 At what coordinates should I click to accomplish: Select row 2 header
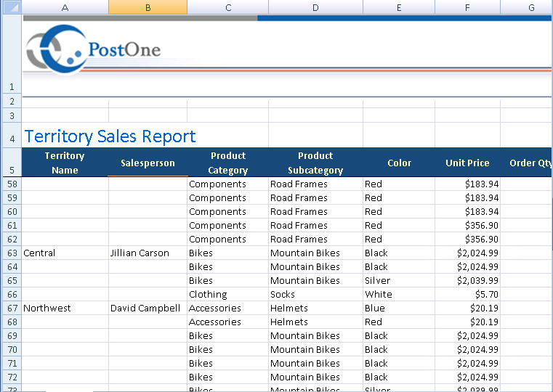point(12,101)
